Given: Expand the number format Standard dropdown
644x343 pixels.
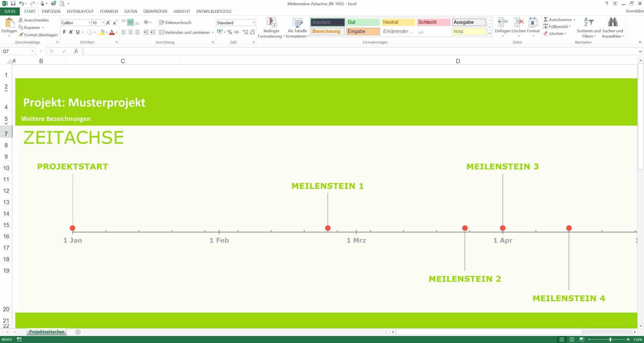Looking at the screenshot, I should click(x=253, y=23).
